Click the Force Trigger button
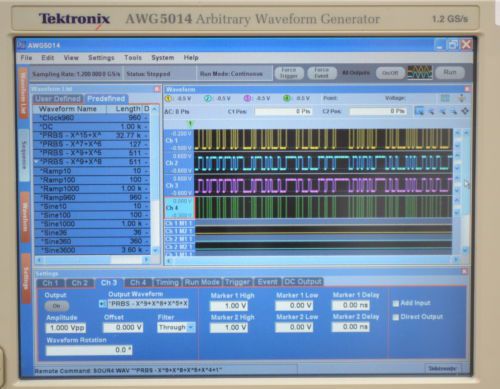This screenshot has width=500, height=389. coord(289,73)
